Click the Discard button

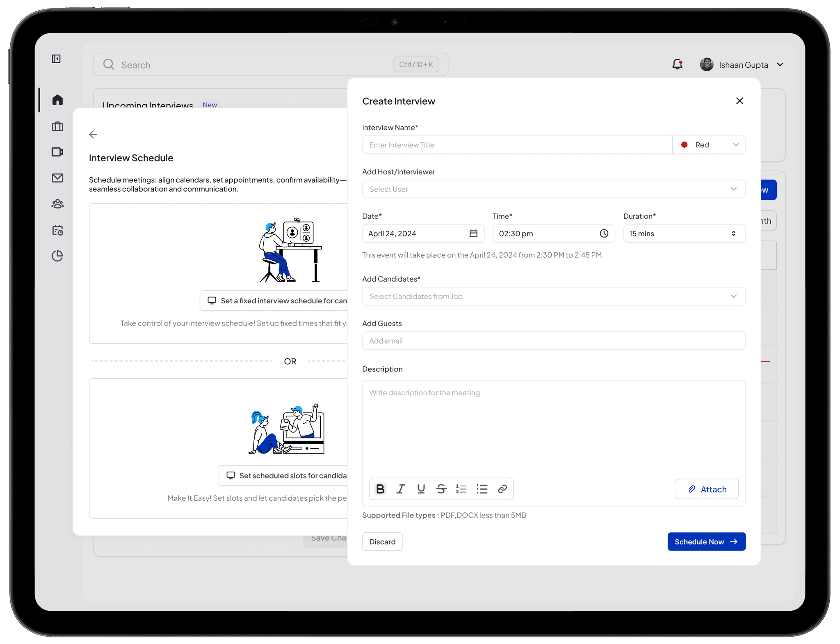382,542
